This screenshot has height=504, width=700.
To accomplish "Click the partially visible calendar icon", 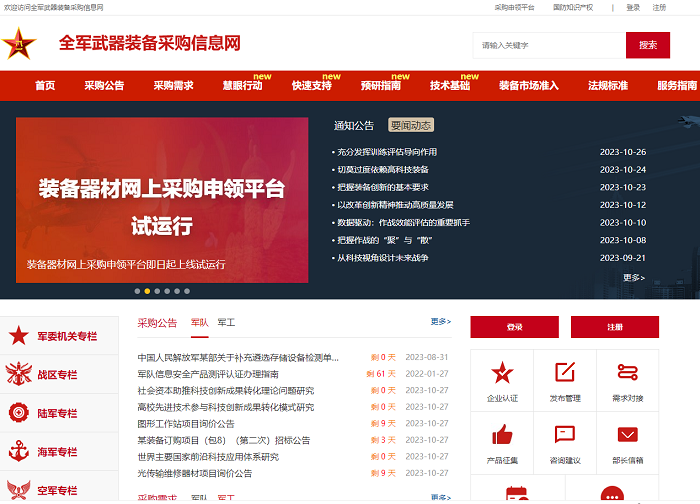I will [x=517, y=493].
